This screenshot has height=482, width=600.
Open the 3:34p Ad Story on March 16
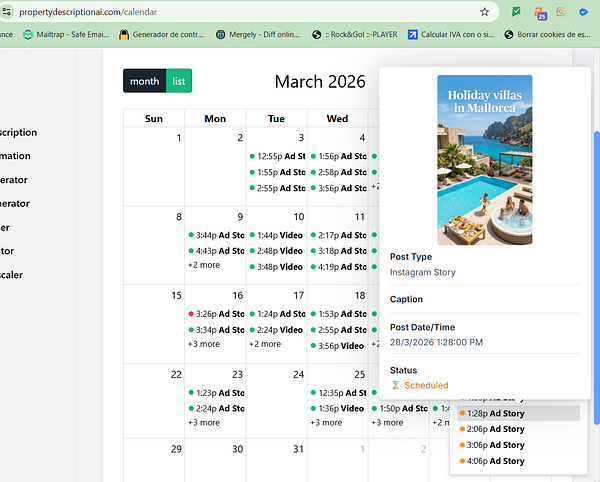(x=216, y=330)
